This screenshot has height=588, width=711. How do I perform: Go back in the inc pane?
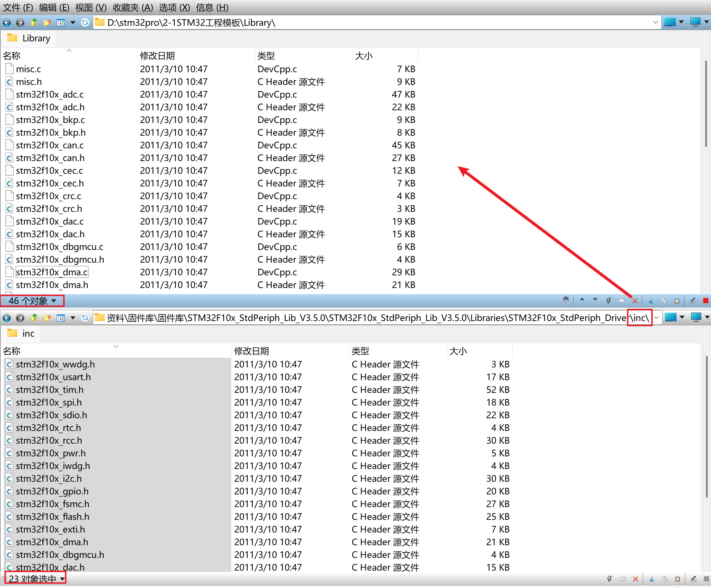pos(7,318)
